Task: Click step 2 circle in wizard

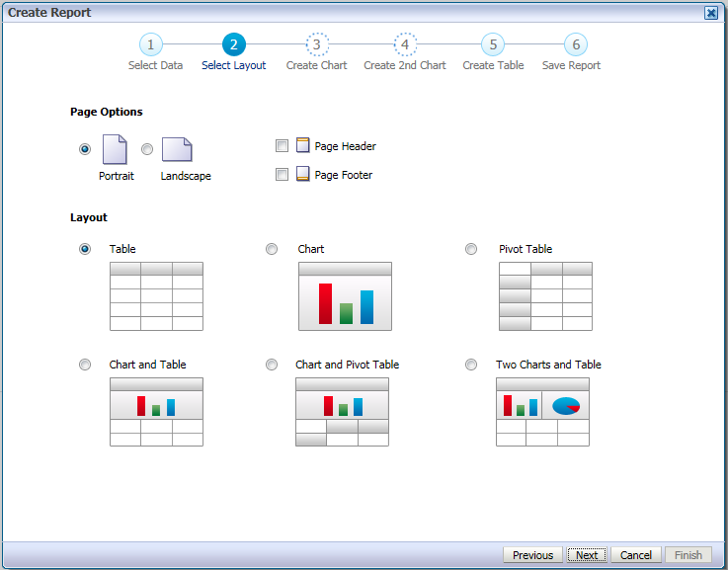Action: (233, 44)
